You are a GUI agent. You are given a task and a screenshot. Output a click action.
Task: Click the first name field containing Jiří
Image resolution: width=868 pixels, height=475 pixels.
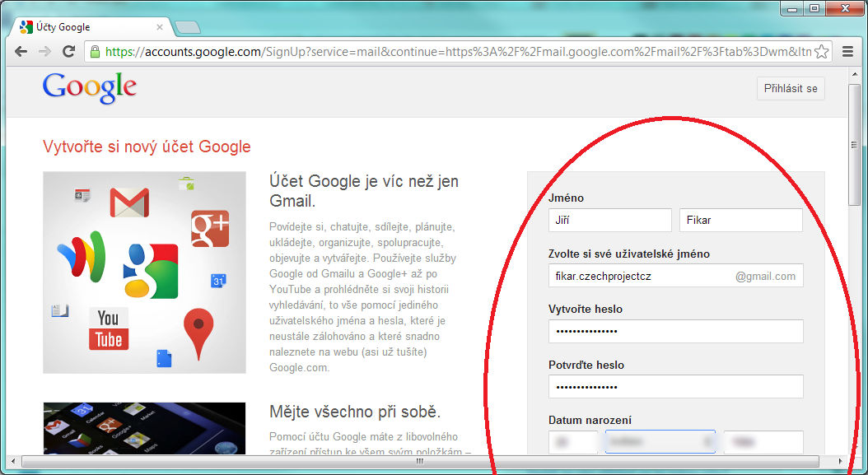610,221
